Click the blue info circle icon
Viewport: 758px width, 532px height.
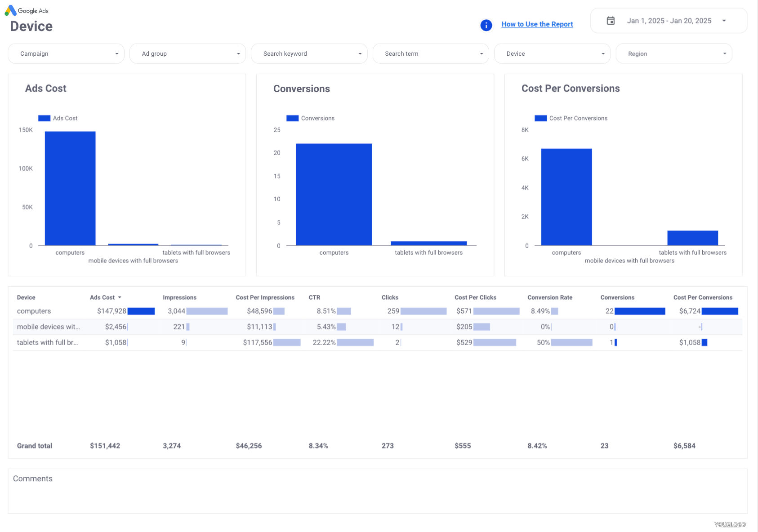pos(486,25)
